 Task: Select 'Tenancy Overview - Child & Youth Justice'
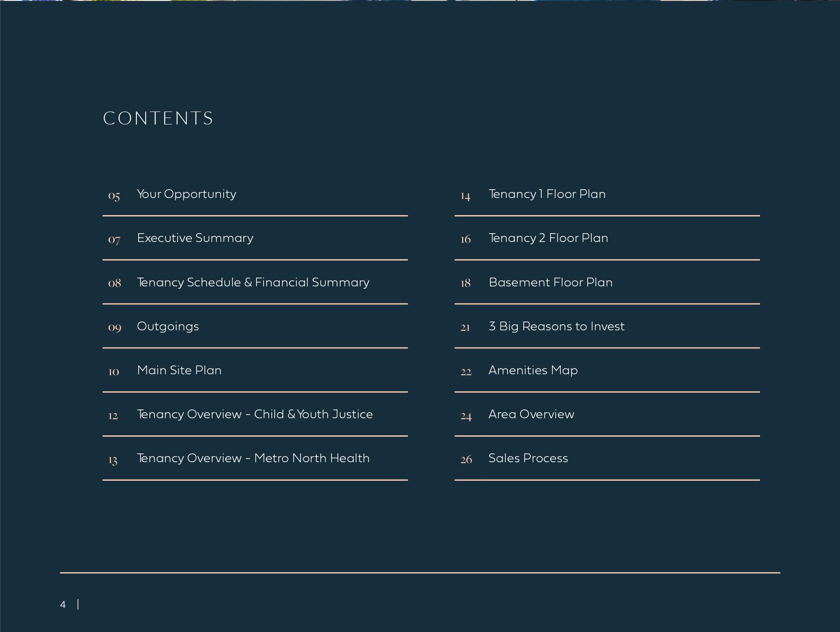pos(255,414)
